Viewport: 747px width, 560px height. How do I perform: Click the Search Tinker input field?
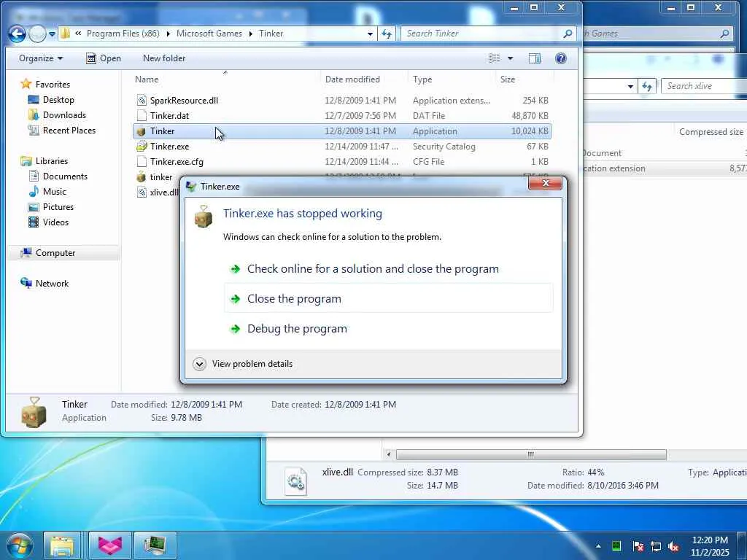[x=481, y=34]
